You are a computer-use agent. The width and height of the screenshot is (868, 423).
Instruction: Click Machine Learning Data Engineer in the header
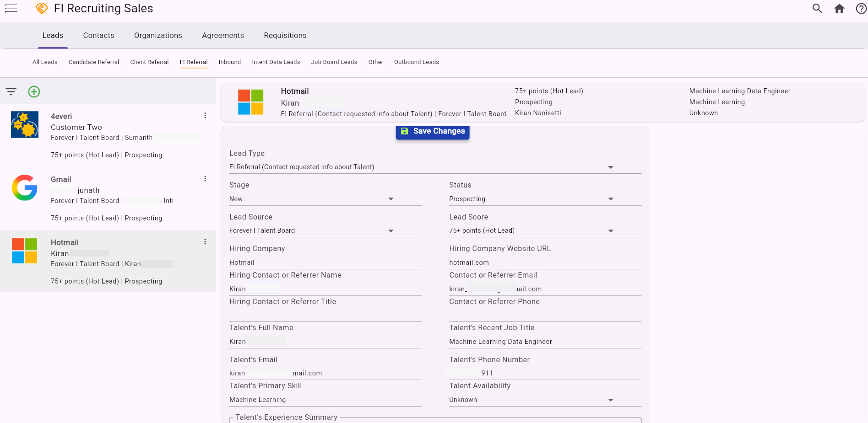point(740,91)
